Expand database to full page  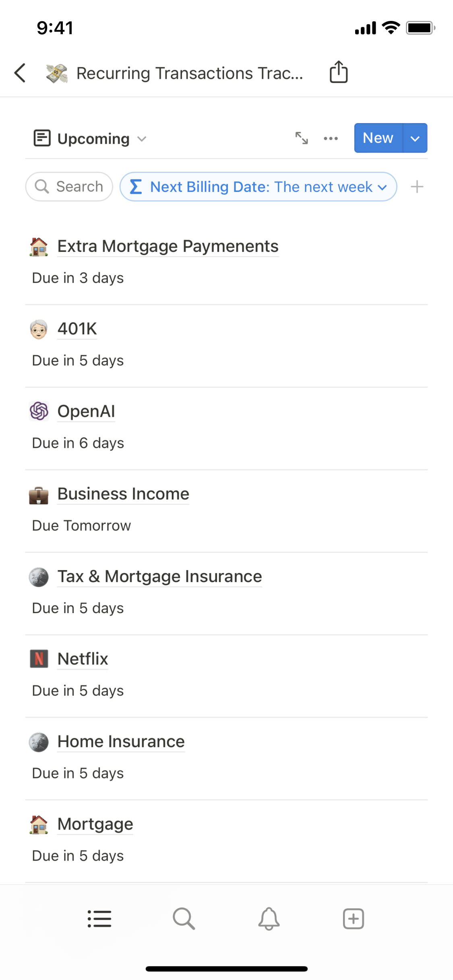tap(302, 138)
